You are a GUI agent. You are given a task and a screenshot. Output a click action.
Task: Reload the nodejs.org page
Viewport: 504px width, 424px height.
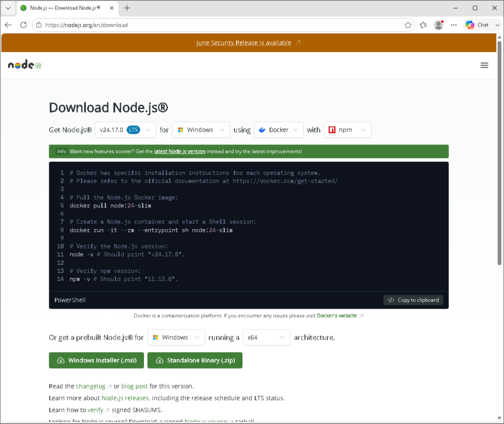(24, 25)
